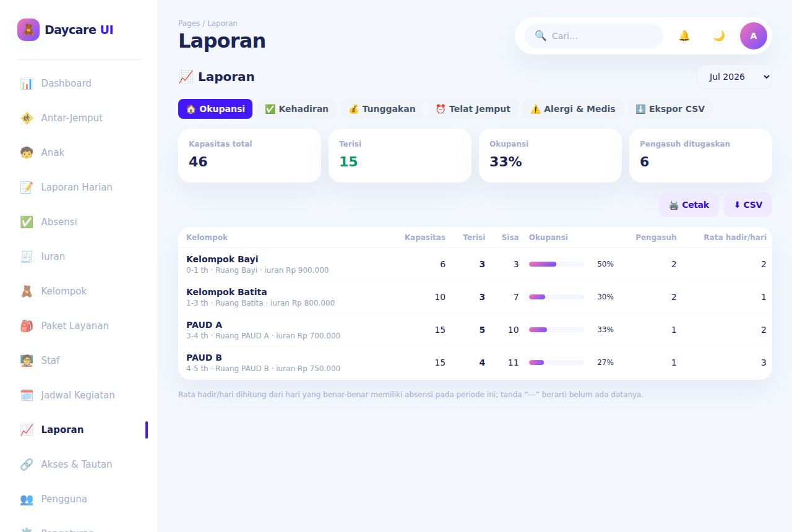Open Dashboard via its chart icon
This screenshot has height=532, width=792.
(x=27, y=84)
